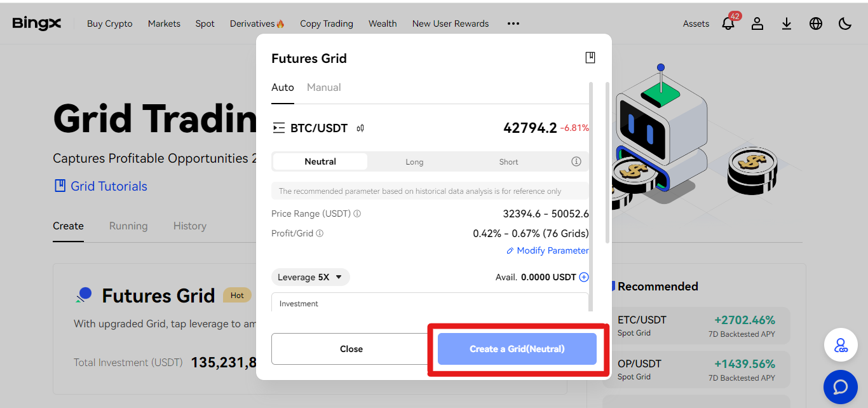
Task: Switch to the Manual tab
Action: click(324, 88)
